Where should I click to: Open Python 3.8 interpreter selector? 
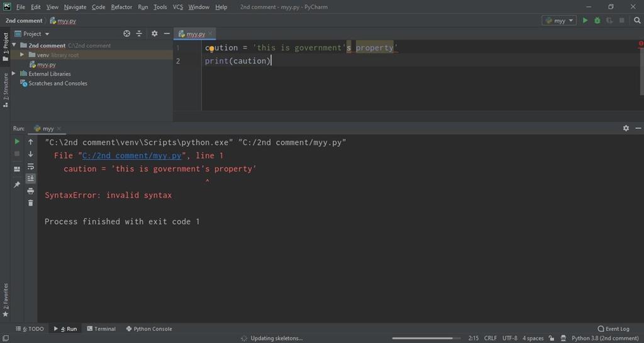click(x=605, y=339)
